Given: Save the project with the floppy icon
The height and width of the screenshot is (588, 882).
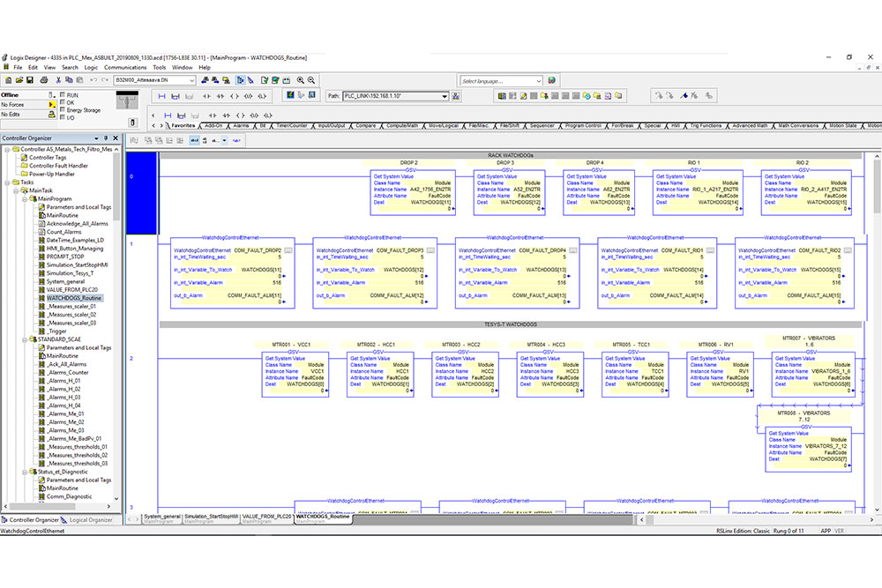Looking at the screenshot, I should click(x=30, y=80).
